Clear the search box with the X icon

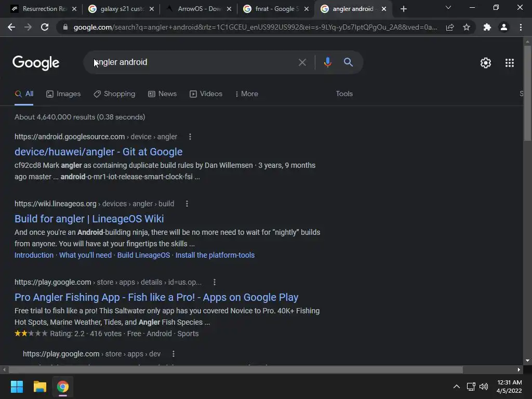(x=302, y=62)
